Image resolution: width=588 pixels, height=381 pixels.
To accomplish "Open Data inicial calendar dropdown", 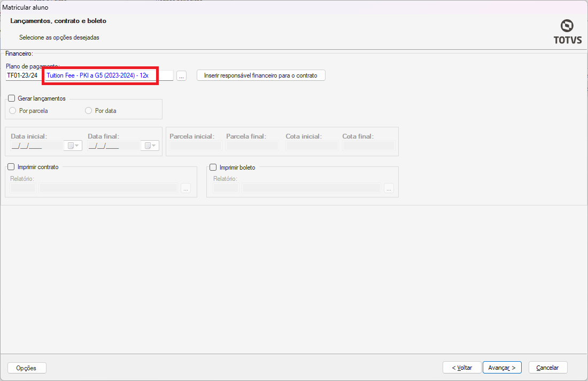I will tap(73, 146).
